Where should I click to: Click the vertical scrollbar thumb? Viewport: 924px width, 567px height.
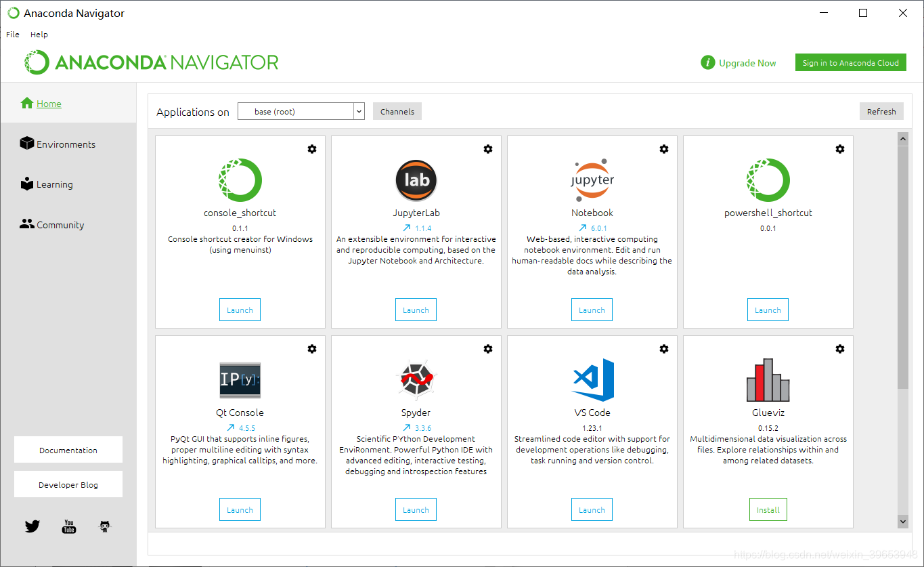pos(903,267)
